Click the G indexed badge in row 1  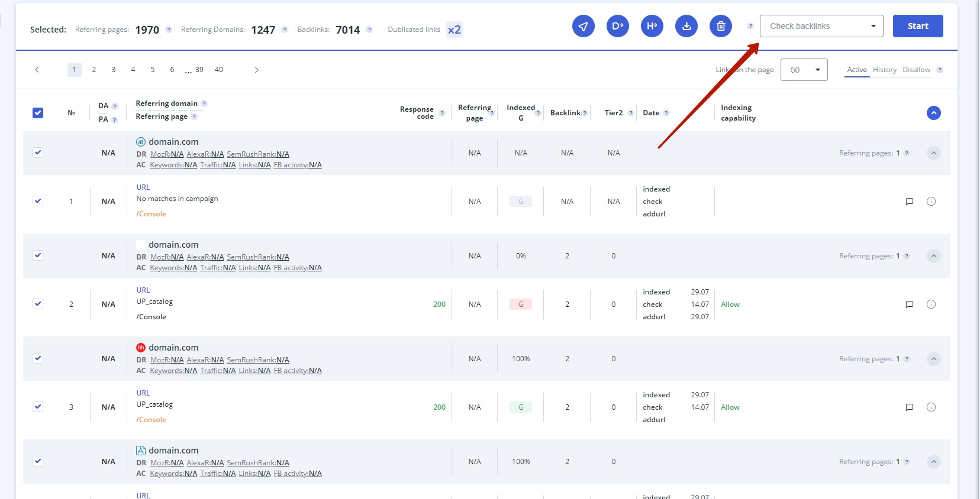pos(521,202)
